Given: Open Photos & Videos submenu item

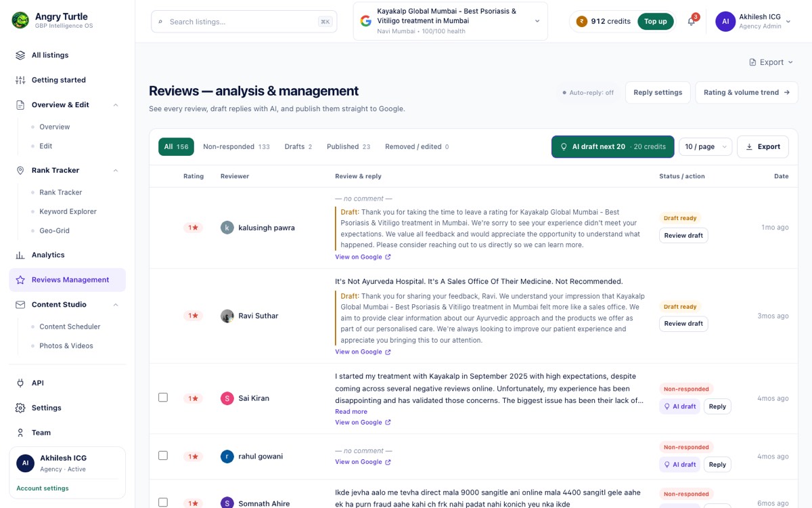Looking at the screenshot, I should point(66,346).
